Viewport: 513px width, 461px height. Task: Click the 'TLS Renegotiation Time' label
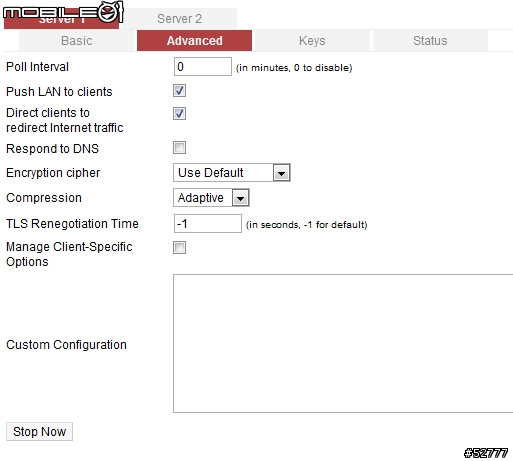coord(72,223)
